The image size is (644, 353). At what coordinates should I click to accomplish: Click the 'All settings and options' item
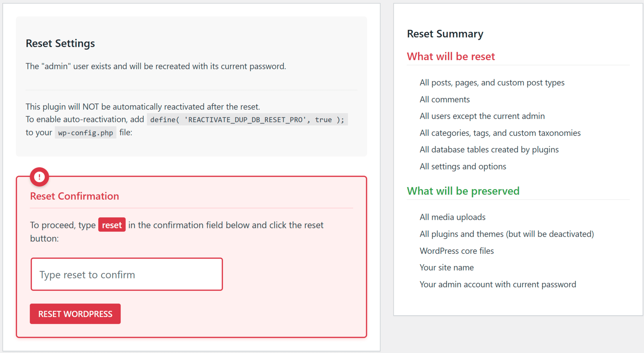coord(463,167)
